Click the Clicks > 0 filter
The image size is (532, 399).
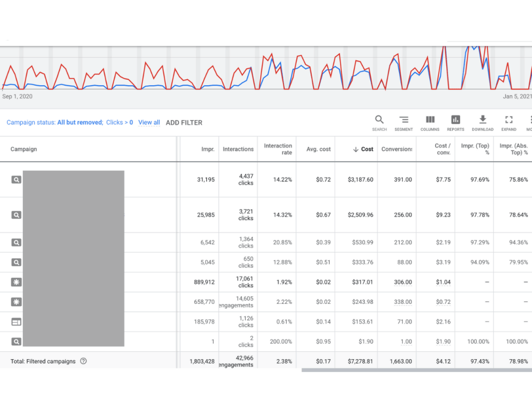[119, 122]
